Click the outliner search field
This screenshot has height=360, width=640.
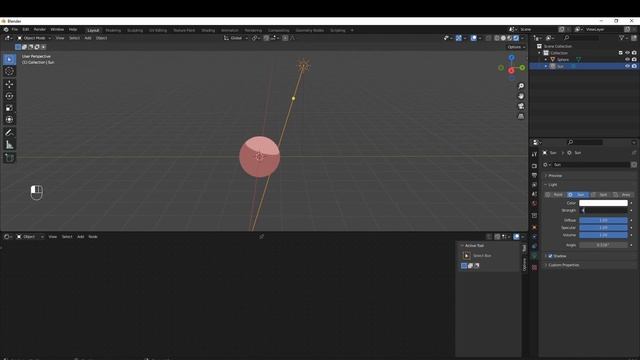pyautogui.click(x=581, y=38)
